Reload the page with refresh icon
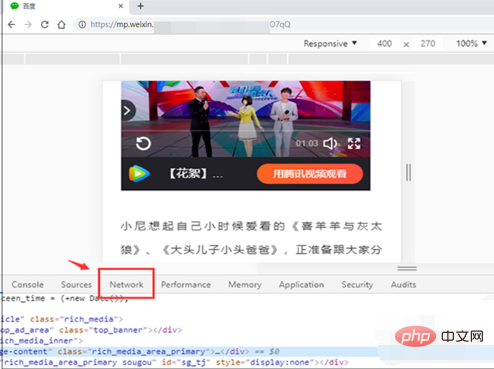Image resolution: width=494 pixels, height=369 pixels. tap(45, 24)
